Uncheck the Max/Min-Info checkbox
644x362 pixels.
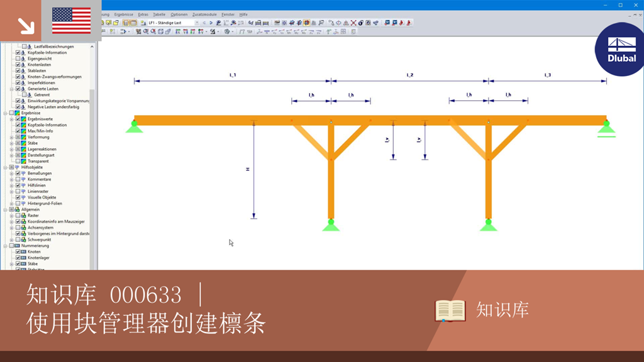point(18,131)
